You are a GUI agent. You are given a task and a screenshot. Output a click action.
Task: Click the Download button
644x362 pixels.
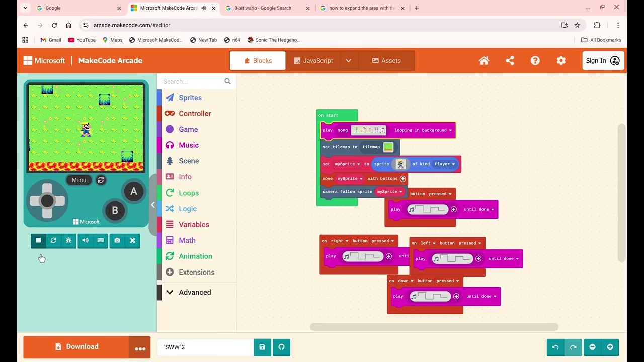pyautogui.click(x=76, y=347)
